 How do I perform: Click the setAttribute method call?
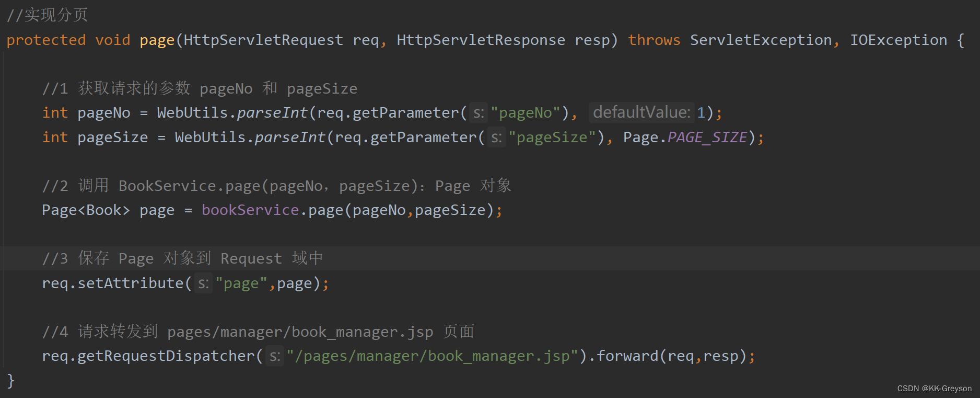click(131, 283)
